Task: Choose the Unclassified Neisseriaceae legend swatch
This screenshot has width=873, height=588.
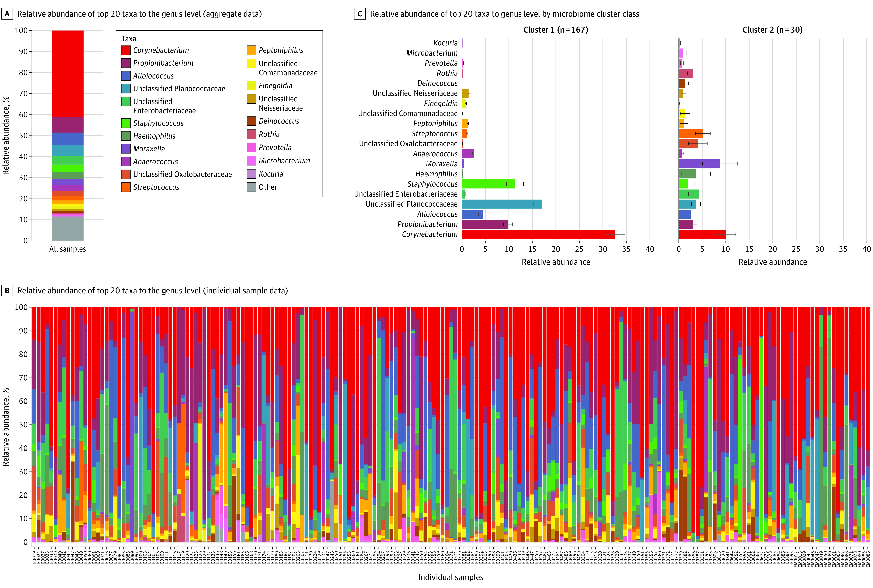Action: pyautogui.click(x=252, y=99)
